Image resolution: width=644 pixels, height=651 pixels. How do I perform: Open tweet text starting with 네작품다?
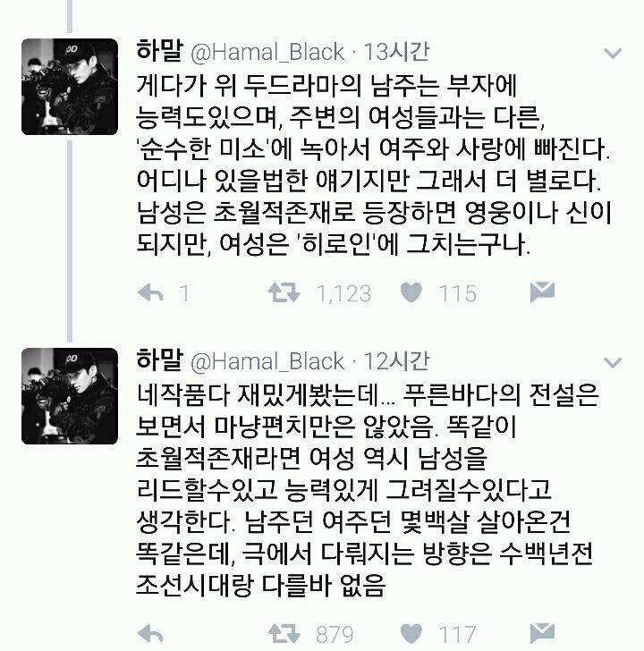[368, 489]
